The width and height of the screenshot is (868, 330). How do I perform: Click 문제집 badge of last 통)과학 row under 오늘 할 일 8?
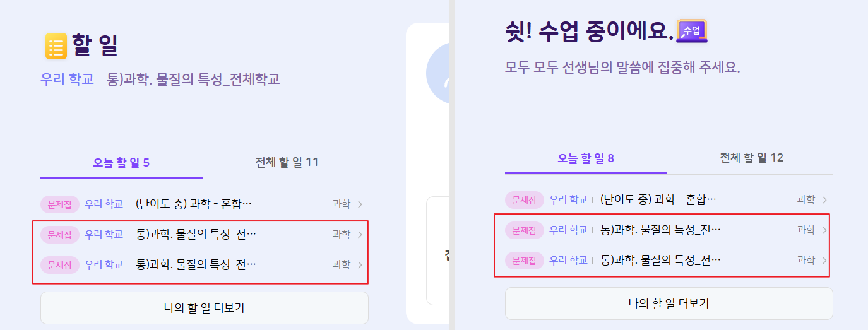[x=524, y=259]
